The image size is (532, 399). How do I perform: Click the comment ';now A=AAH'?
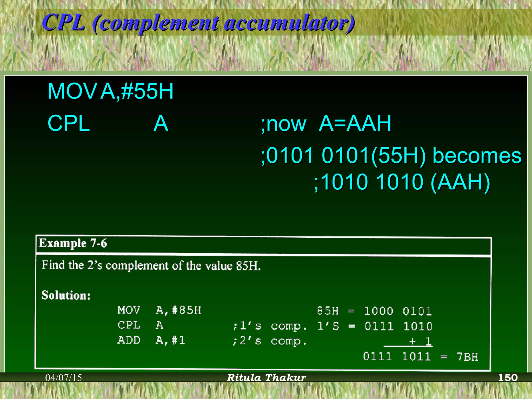tap(326, 123)
